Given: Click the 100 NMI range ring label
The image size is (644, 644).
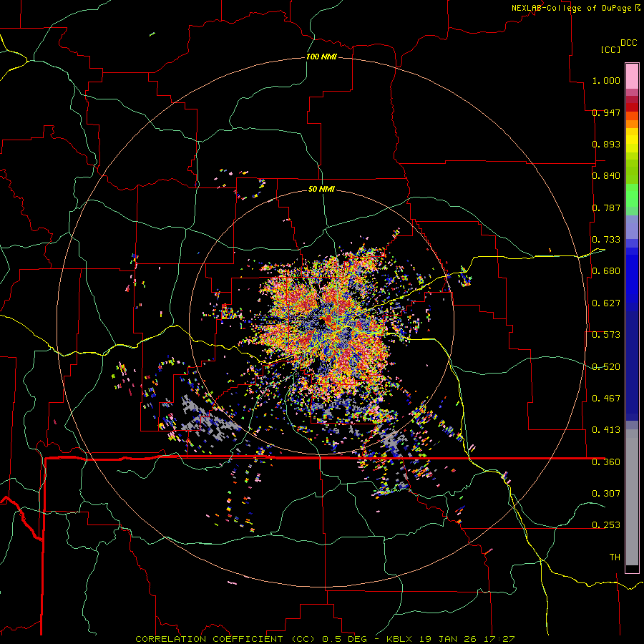Looking at the screenshot, I should tap(321, 57).
